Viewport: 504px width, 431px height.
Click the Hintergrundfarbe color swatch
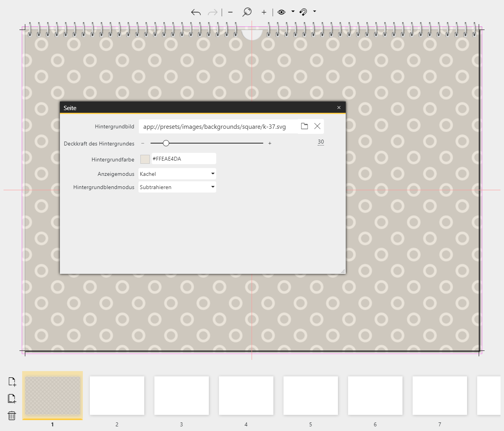(x=145, y=159)
